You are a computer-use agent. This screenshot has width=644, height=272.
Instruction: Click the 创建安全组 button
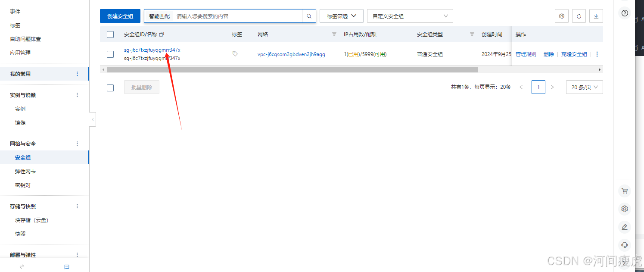pyautogui.click(x=120, y=16)
